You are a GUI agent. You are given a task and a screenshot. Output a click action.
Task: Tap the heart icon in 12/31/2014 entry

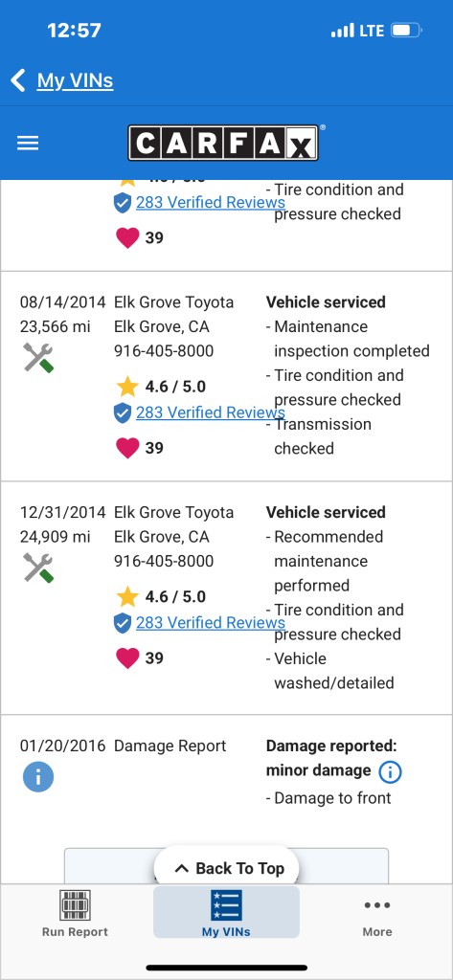[x=127, y=658]
